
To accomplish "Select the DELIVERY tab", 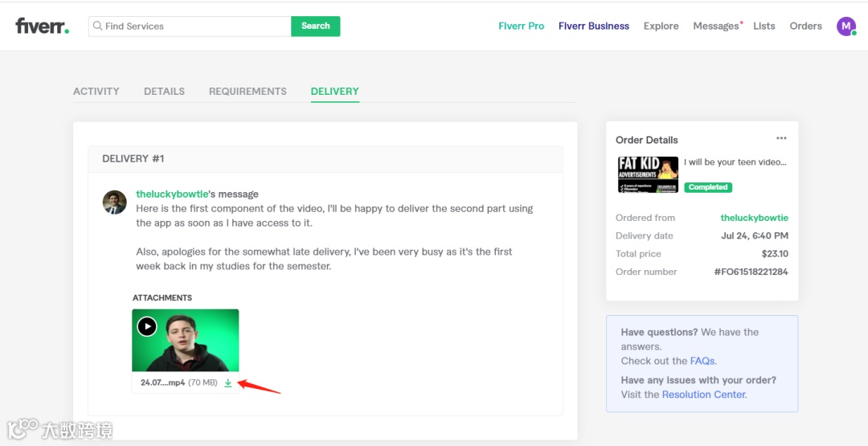I will [x=335, y=92].
